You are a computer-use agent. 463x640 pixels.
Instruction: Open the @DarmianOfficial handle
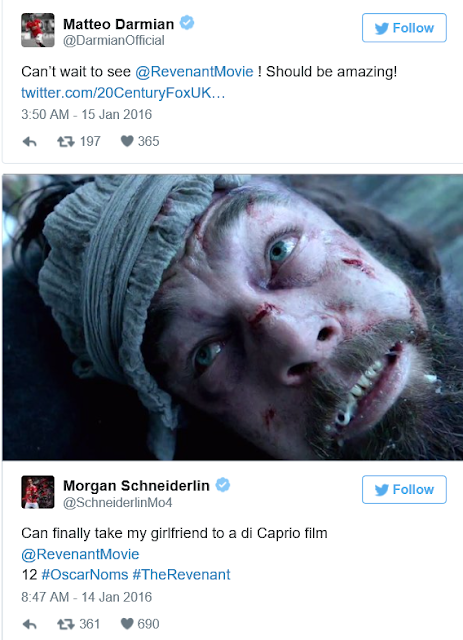pos(114,40)
